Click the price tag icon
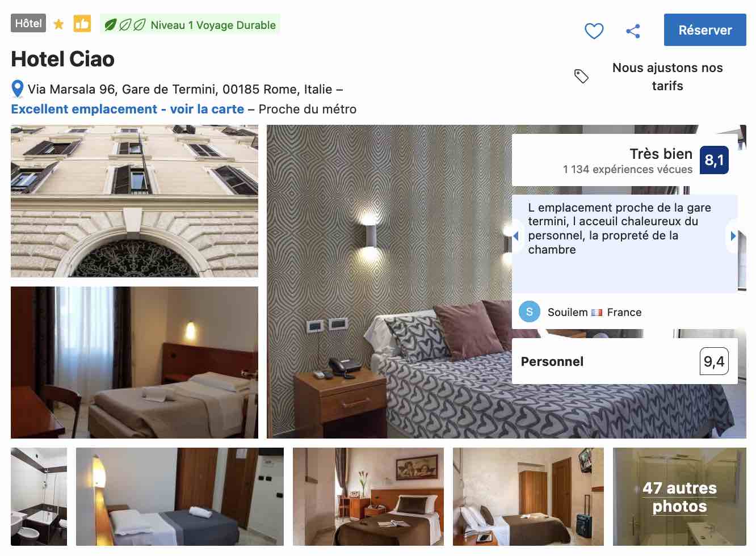The image size is (756, 556). (x=581, y=76)
